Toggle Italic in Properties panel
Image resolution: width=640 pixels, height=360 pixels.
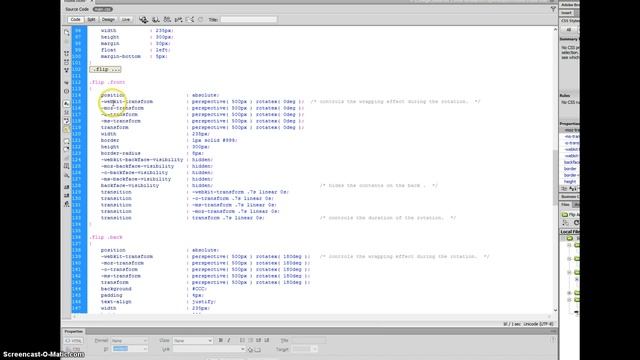pyautogui.click(x=229, y=340)
